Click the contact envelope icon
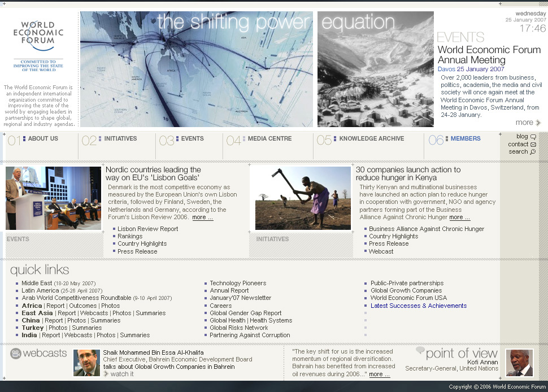 pos(533,144)
